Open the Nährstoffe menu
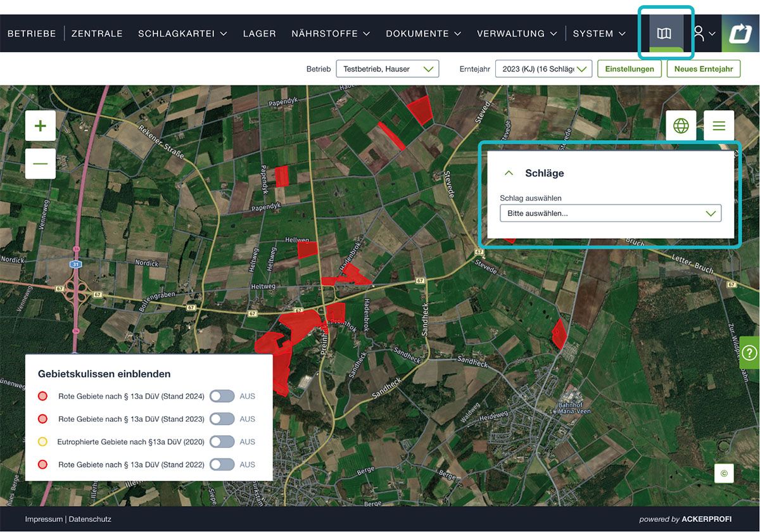 pos(330,34)
